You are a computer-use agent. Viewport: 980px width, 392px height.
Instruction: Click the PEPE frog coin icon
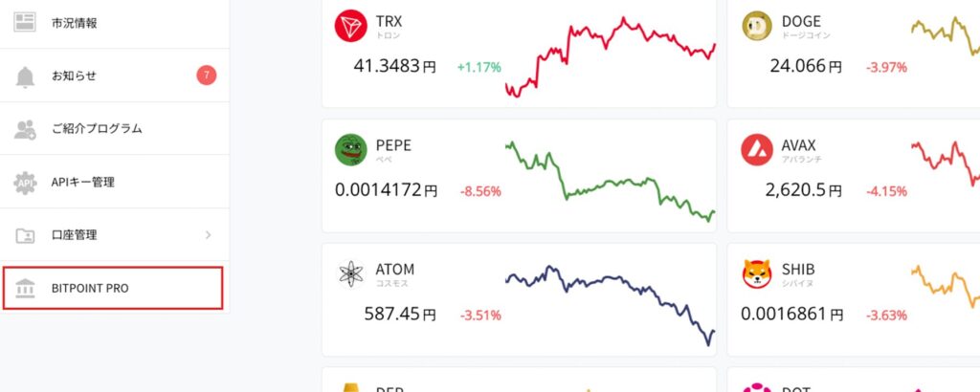pyautogui.click(x=351, y=150)
